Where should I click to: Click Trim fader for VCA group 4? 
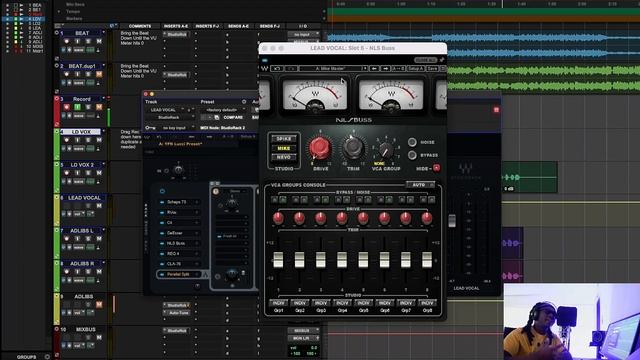point(342,260)
